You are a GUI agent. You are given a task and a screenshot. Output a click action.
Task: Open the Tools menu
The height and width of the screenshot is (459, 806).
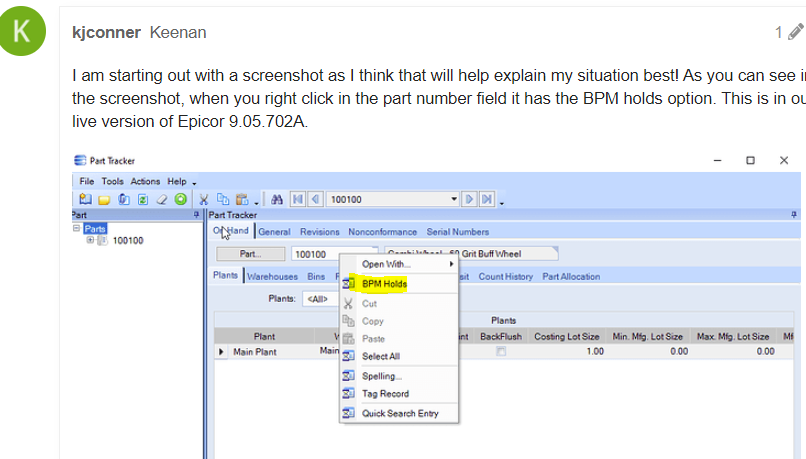pyautogui.click(x=112, y=181)
